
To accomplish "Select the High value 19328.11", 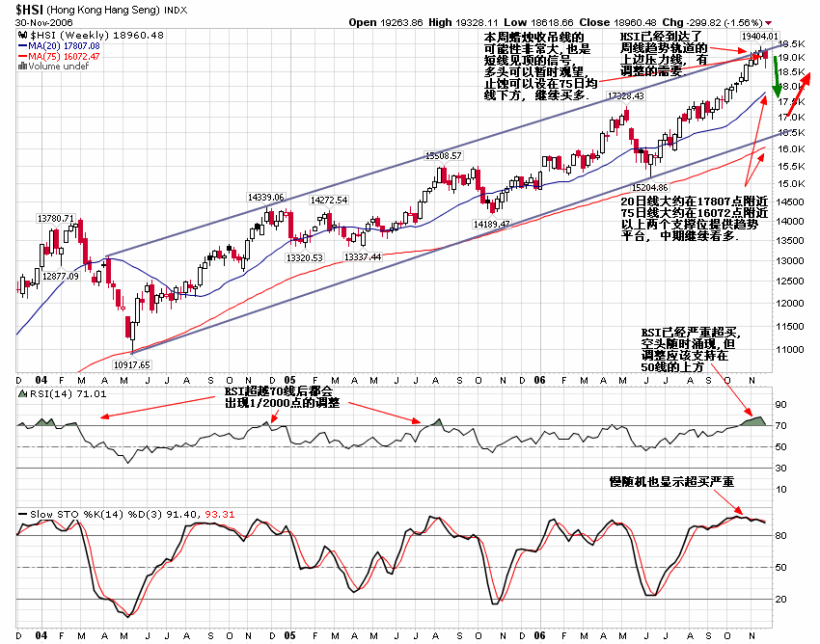I will [476, 22].
